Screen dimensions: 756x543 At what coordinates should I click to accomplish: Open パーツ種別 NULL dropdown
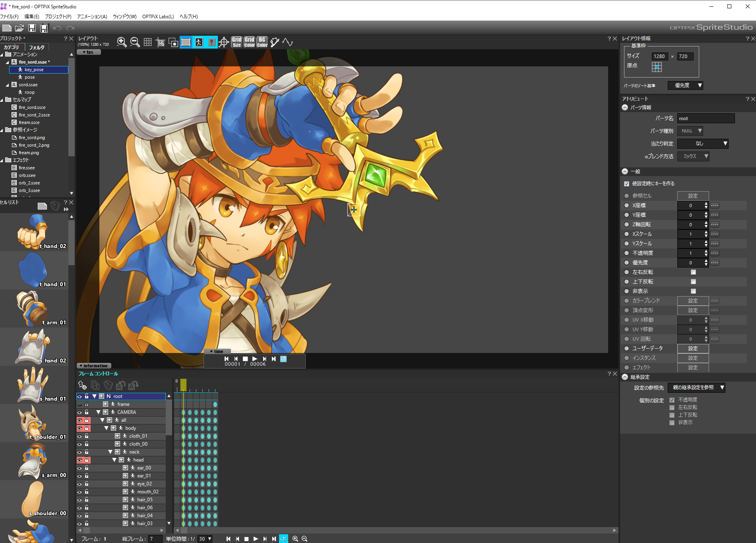[x=690, y=131]
